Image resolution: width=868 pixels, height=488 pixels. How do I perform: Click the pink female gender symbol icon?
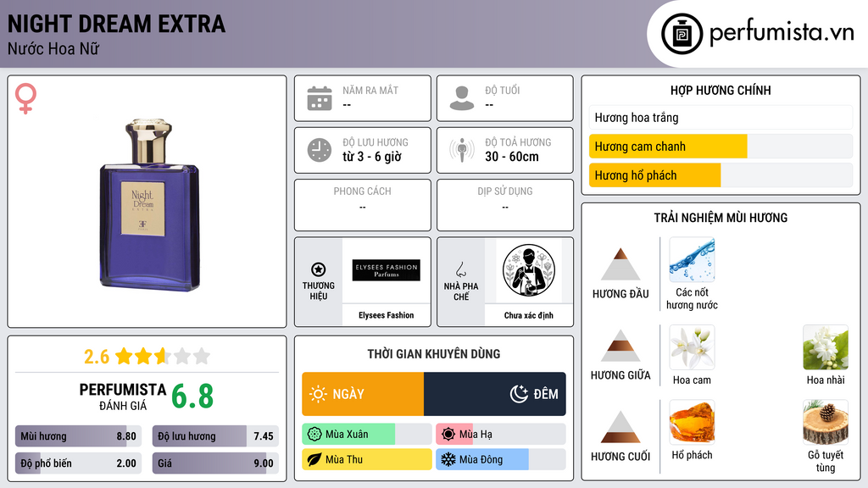(25, 98)
